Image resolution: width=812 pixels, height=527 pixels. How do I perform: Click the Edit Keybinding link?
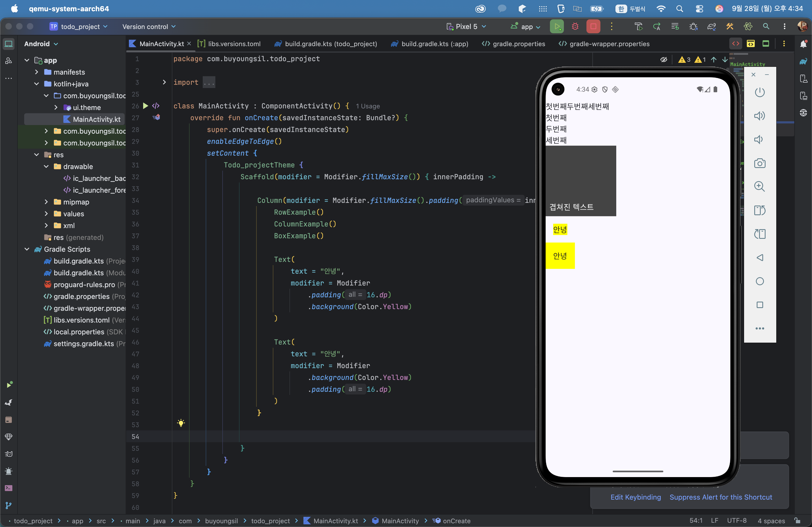pos(635,497)
